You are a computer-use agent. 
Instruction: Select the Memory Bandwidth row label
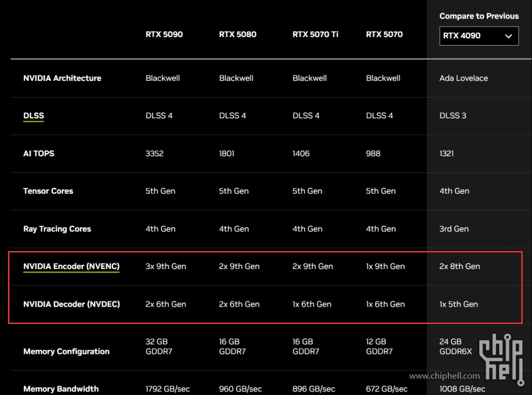61,389
